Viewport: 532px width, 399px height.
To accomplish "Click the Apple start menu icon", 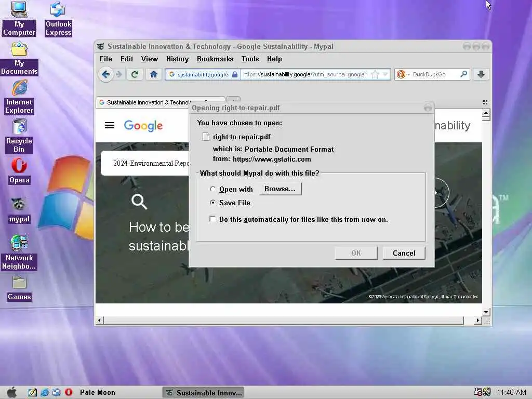I will coord(12,392).
